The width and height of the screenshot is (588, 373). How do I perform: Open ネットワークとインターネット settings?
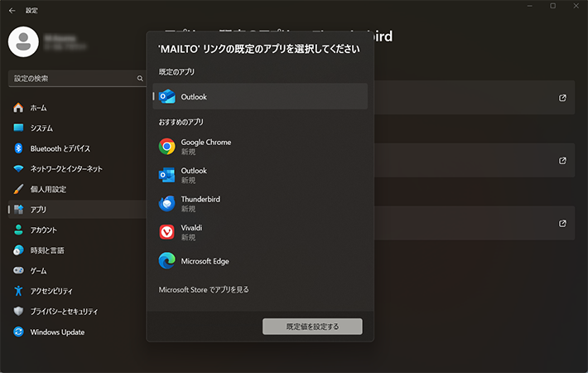click(77, 169)
